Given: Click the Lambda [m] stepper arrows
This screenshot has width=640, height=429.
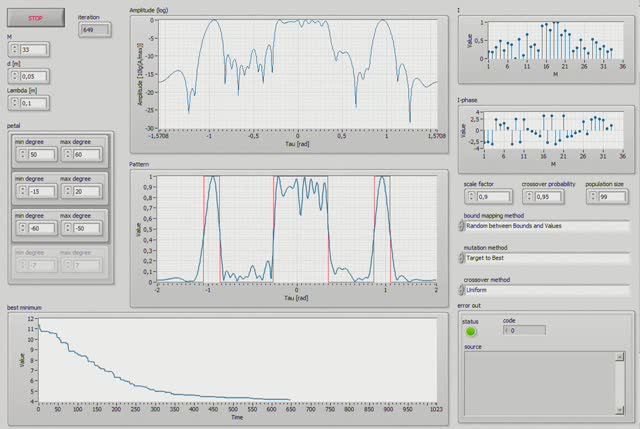Looking at the screenshot, I should pyautogui.click(x=15, y=103).
